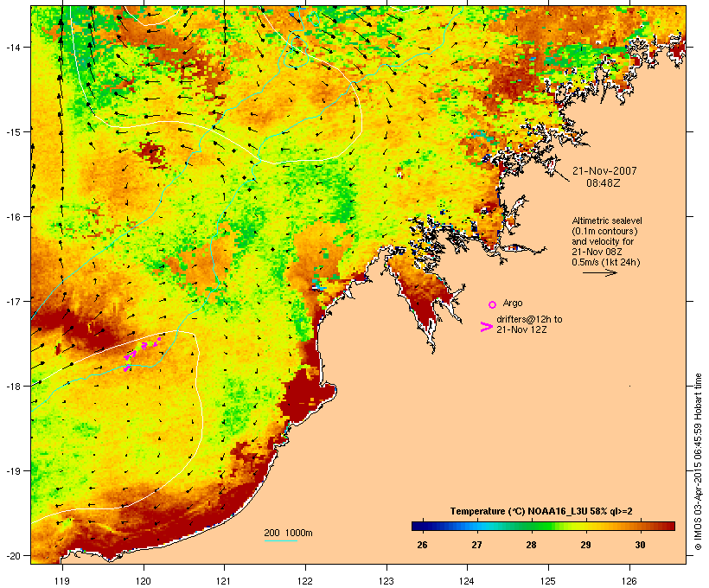The image size is (709, 588).
Task: Click the magenta drifter arrowhead legend symbol
Action: point(487,327)
